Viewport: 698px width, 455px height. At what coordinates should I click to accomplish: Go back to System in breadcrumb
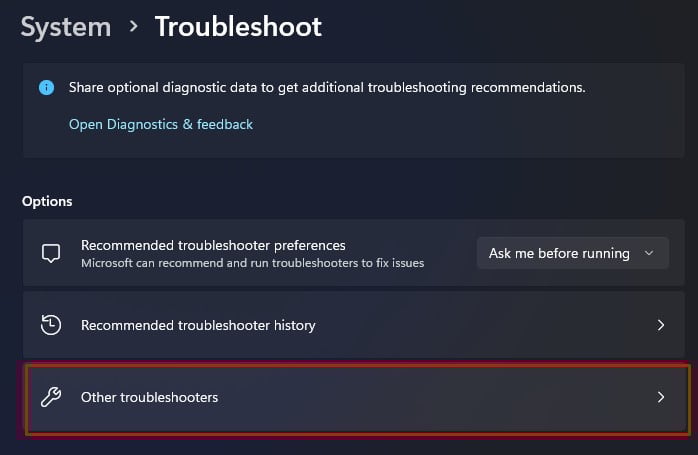(x=66, y=27)
